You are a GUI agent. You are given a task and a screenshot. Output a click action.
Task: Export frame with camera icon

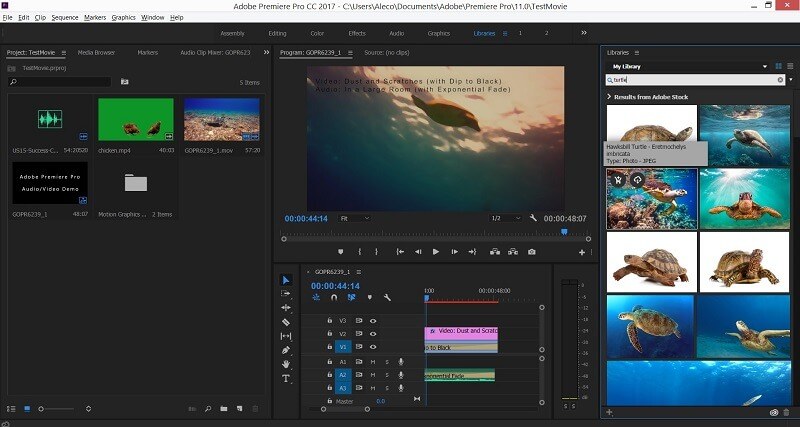point(532,252)
